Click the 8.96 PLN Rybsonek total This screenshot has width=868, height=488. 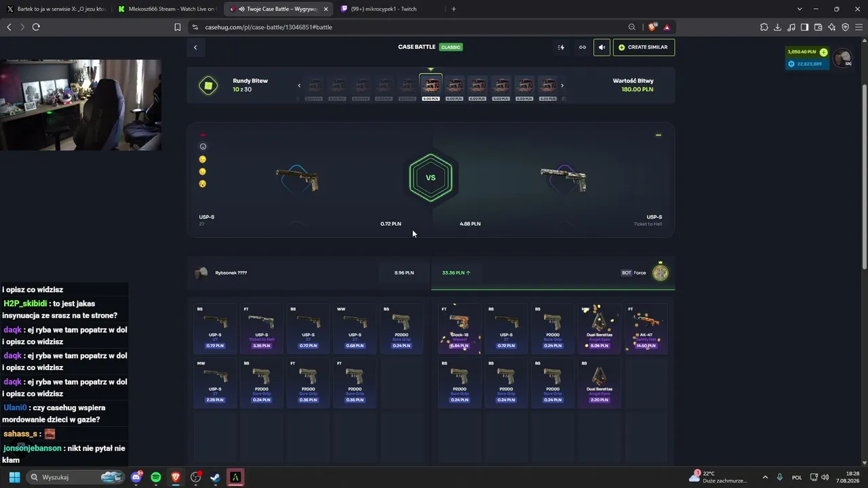coord(404,272)
